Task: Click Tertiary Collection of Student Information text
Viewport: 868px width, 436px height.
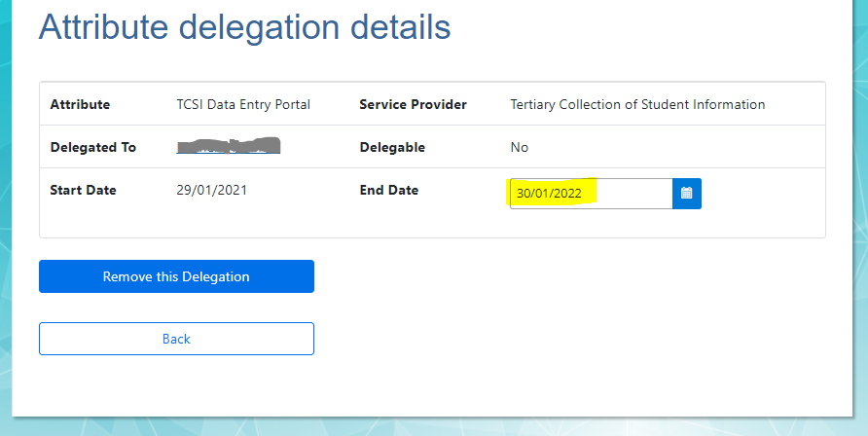Action: coord(637,104)
